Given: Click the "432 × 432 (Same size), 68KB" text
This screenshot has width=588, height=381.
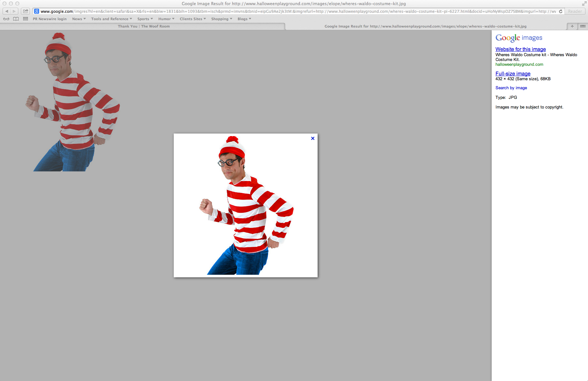Looking at the screenshot, I should coord(523,79).
